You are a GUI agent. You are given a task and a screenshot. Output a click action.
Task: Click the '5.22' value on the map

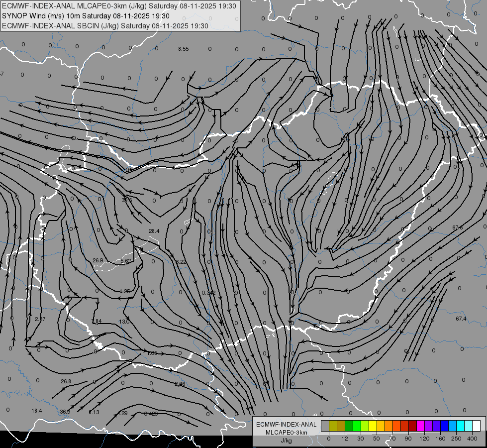pyautogui.click(x=181, y=262)
